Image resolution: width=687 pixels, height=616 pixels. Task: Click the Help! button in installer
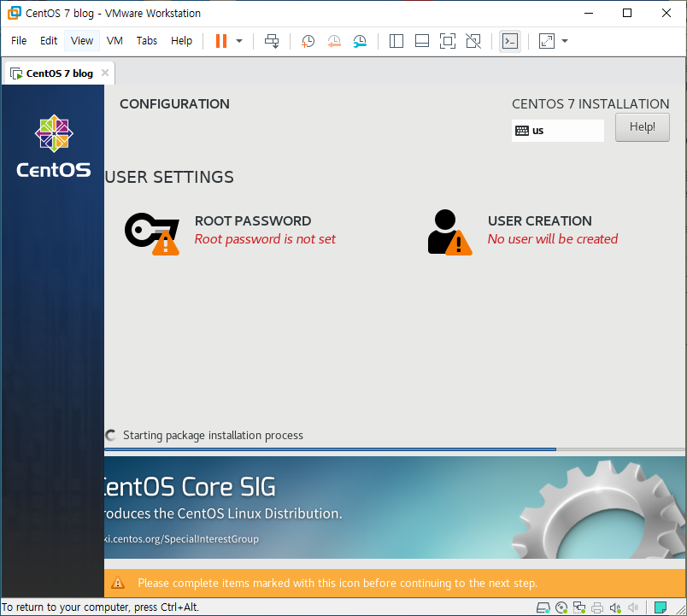pos(643,127)
